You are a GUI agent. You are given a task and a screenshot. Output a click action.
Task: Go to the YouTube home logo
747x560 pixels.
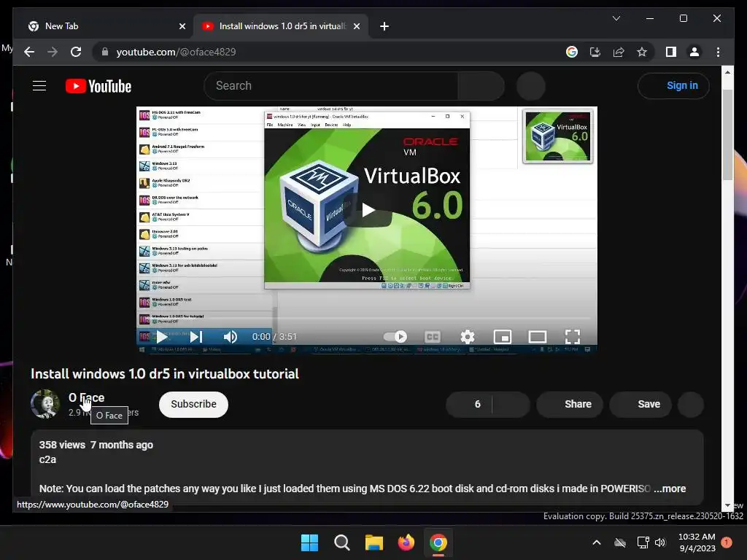click(98, 86)
